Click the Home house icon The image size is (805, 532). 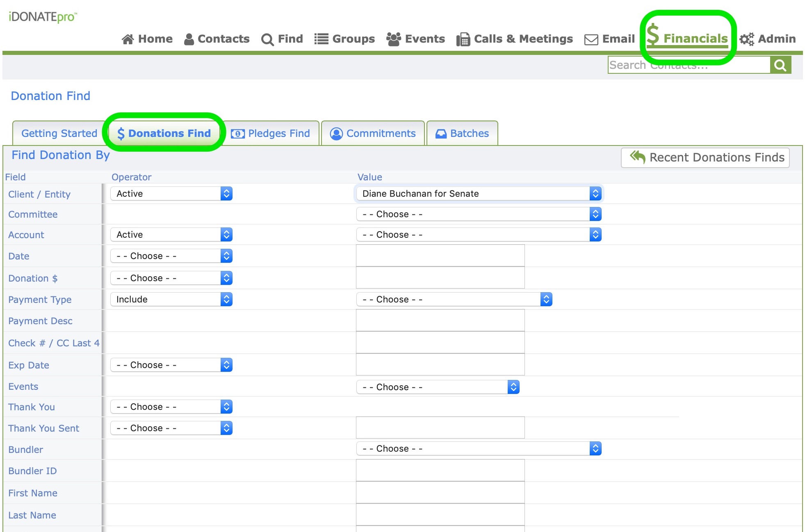pos(128,39)
